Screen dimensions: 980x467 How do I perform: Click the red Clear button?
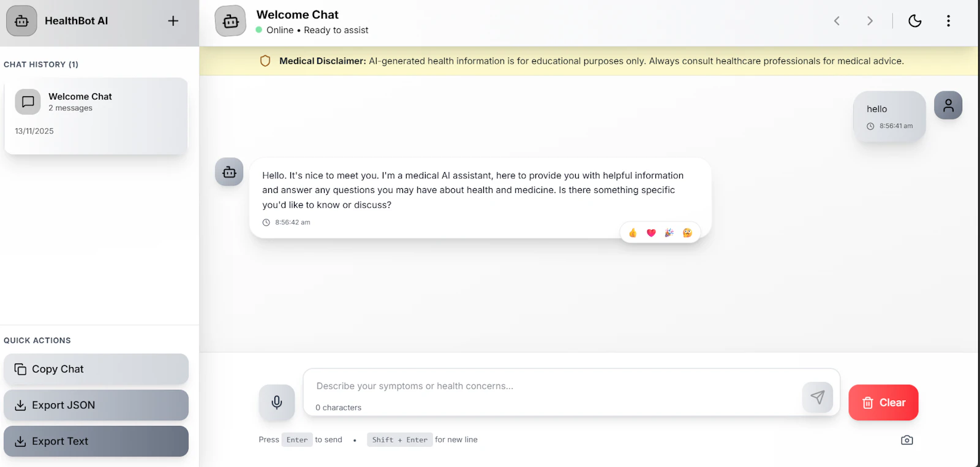[883, 403]
